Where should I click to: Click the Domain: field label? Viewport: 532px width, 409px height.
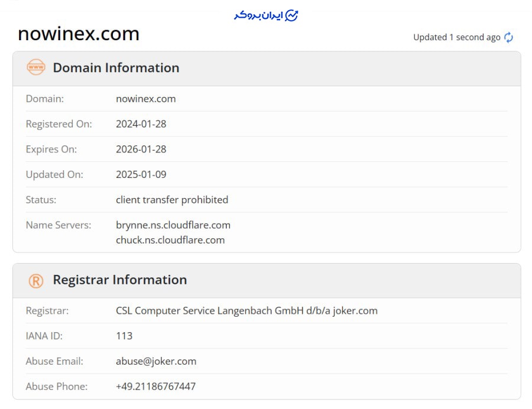click(x=45, y=99)
